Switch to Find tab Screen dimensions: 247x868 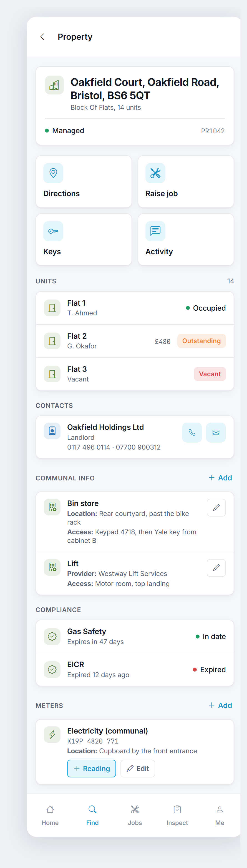92,815
